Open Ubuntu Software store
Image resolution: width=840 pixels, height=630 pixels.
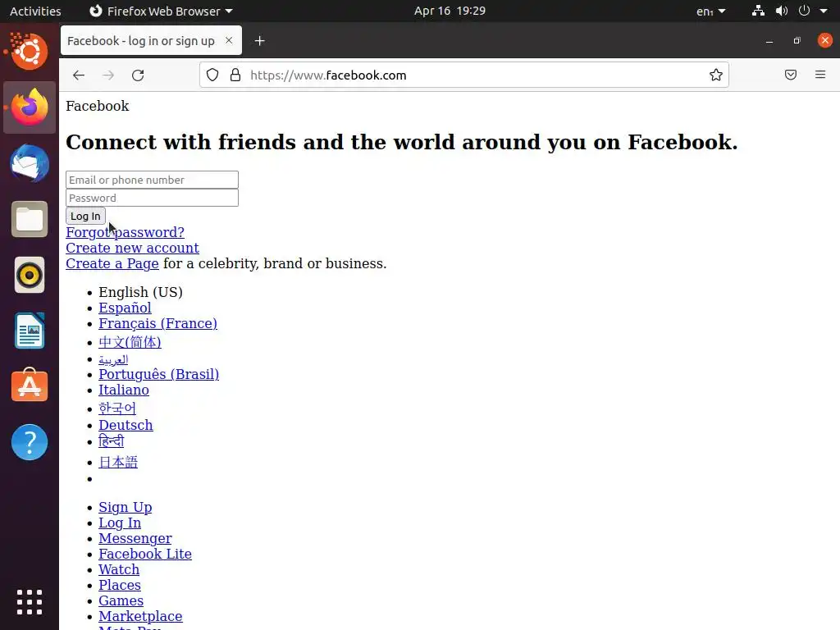click(30, 386)
